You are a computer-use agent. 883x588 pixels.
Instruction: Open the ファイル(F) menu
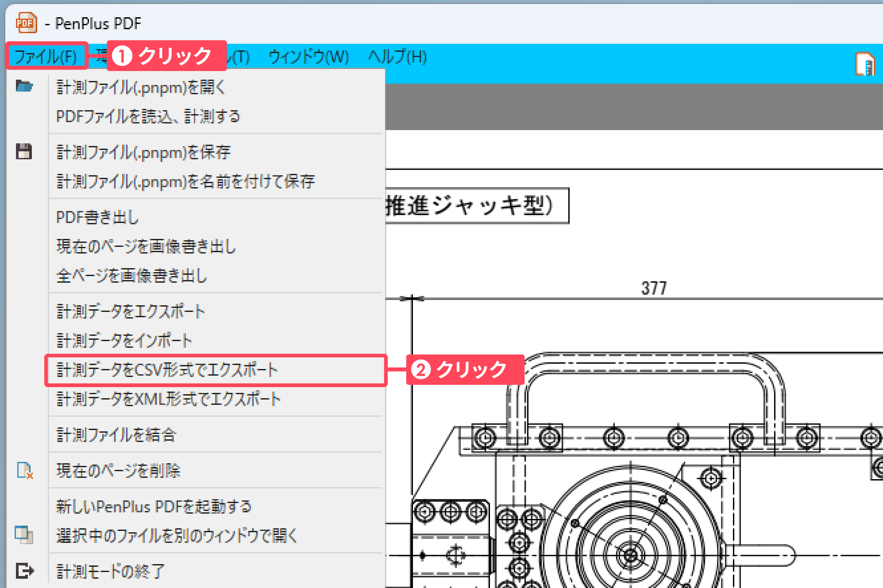(46, 56)
